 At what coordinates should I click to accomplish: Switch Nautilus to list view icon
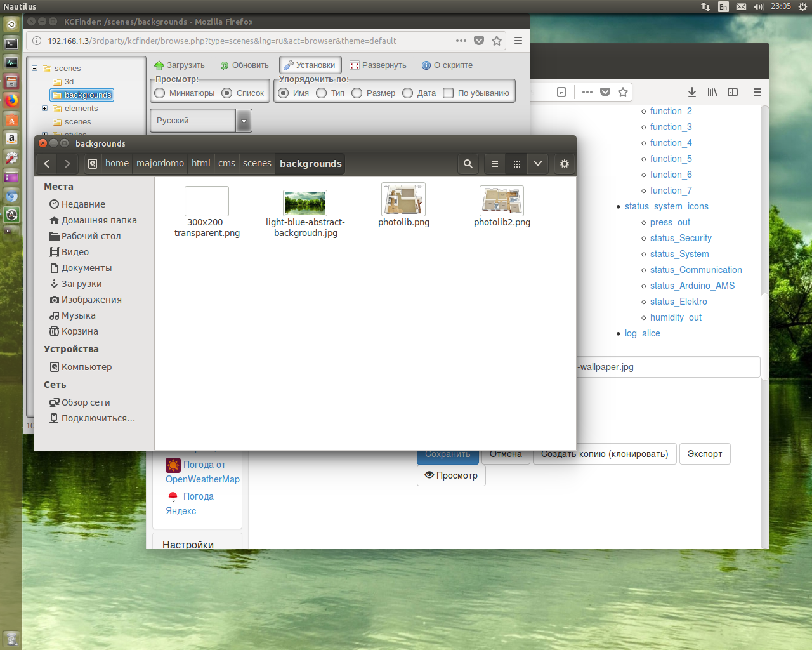click(495, 164)
